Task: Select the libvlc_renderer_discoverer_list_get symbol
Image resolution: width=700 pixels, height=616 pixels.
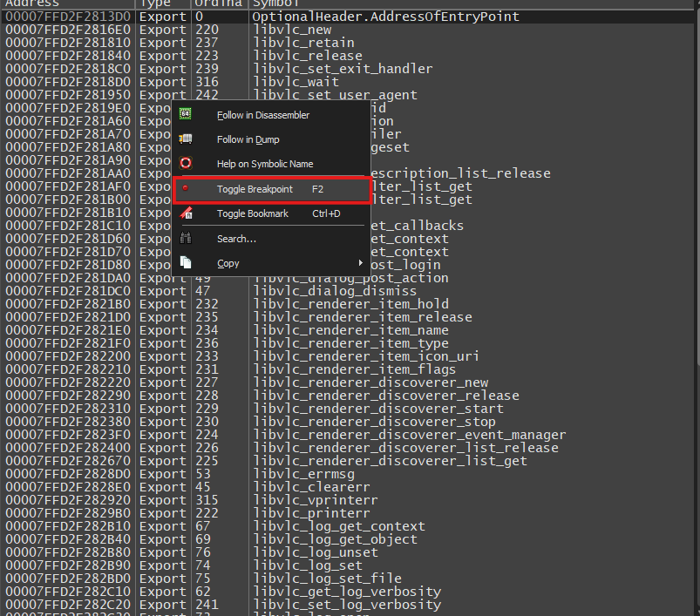Action: click(x=390, y=461)
